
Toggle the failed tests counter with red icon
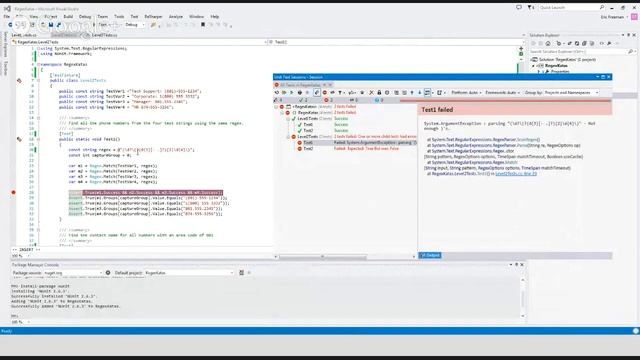[x=328, y=100]
